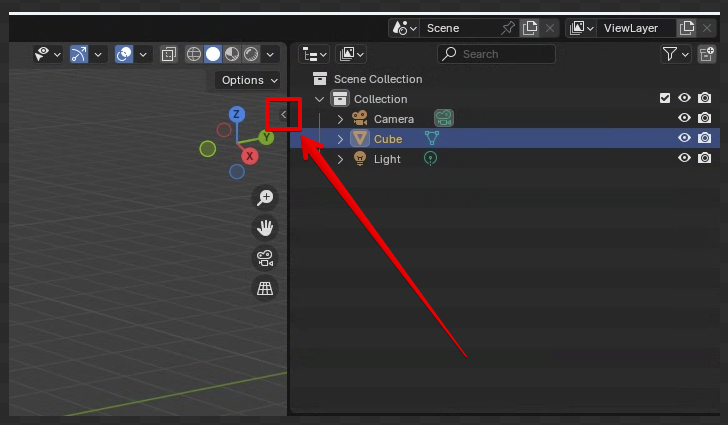
Task: Click the Cube mesh data icon
Action: 432,139
